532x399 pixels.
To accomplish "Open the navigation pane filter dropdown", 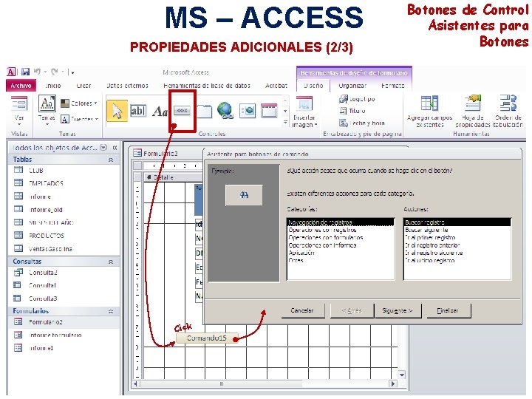I will [104, 148].
